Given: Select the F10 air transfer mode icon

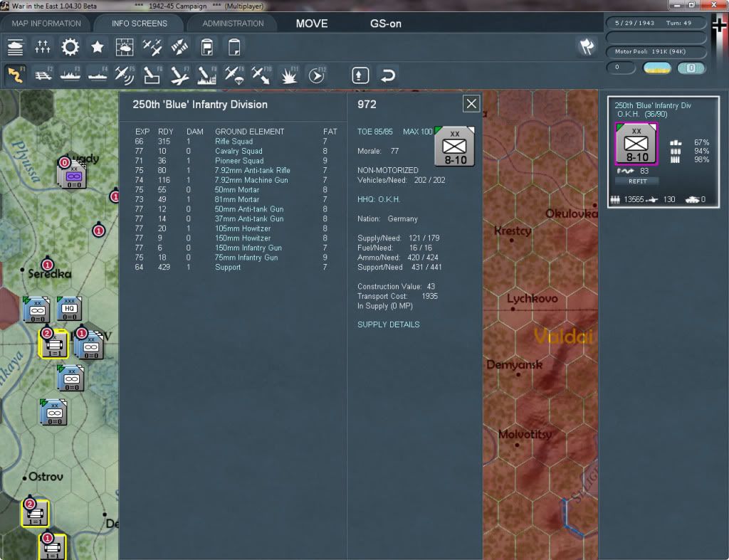Looking at the screenshot, I should click(261, 75).
